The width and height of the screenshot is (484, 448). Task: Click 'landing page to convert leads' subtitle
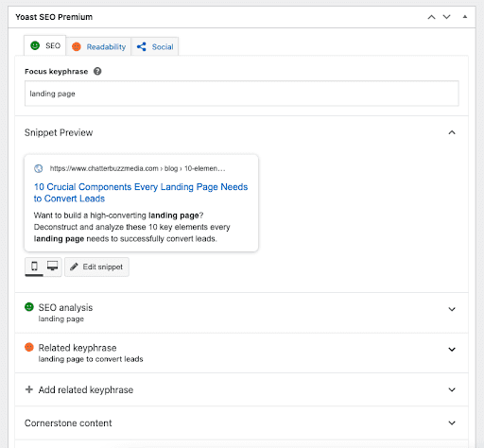[x=91, y=359]
